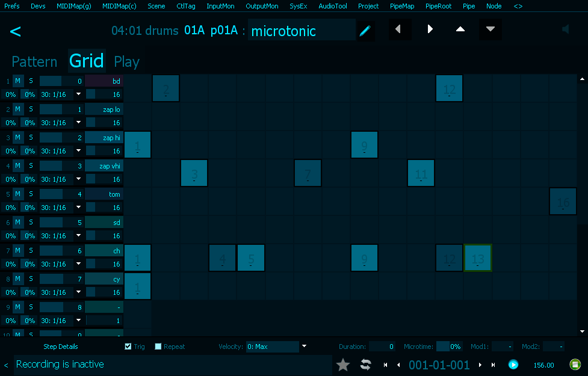Screen dimensions: 588x376
Task: Open the AudioTool menu
Action: click(x=332, y=6)
